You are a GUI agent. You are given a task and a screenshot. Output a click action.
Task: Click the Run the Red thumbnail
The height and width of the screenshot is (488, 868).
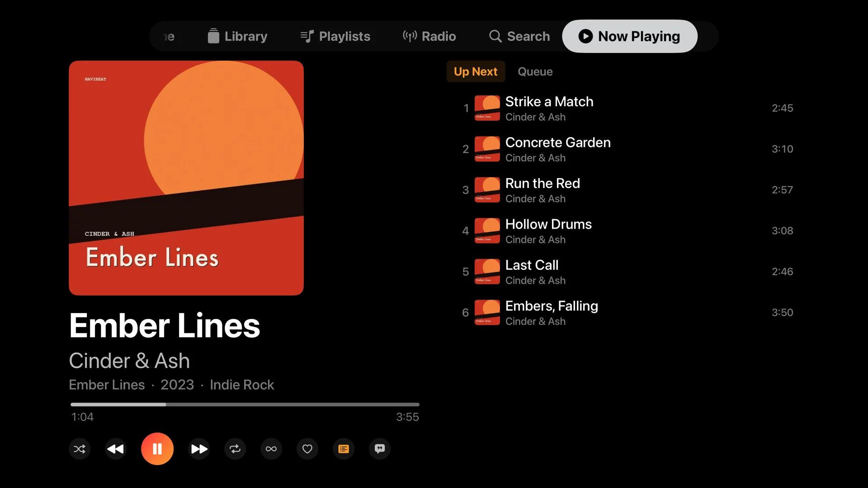[x=487, y=190]
